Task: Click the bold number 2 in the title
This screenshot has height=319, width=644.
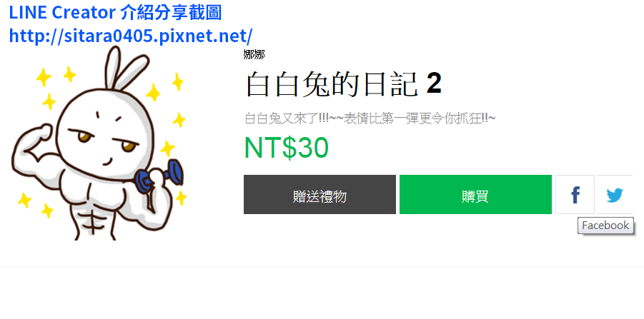Action: pyautogui.click(x=434, y=83)
